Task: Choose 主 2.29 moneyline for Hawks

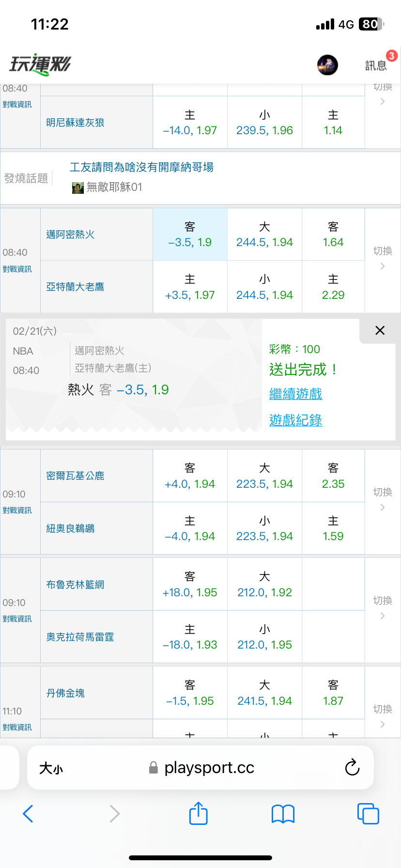Action: tap(333, 287)
